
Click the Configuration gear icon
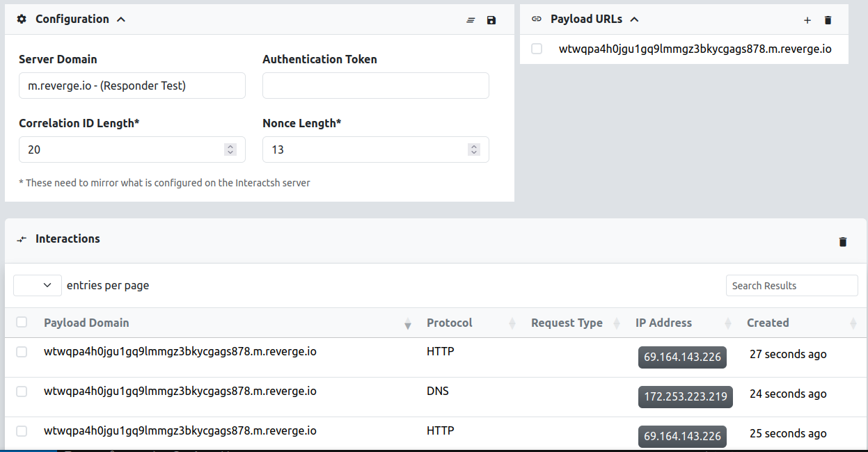point(22,19)
